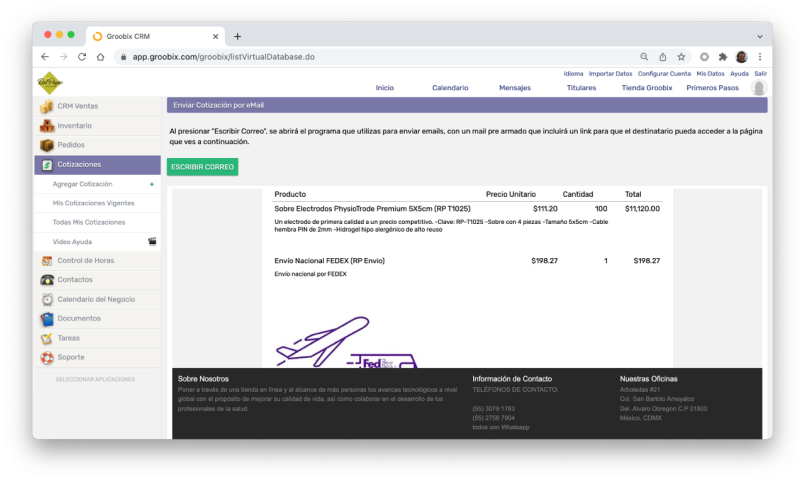
Task: Click the Soporte lifebuoy icon
Action: click(x=47, y=358)
